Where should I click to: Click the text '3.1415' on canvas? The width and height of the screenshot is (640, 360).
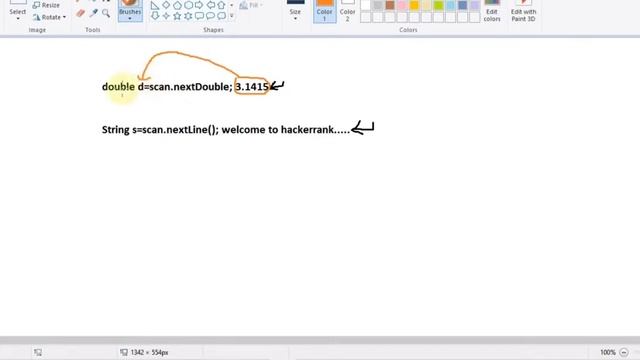pyautogui.click(x=252, y=87)
